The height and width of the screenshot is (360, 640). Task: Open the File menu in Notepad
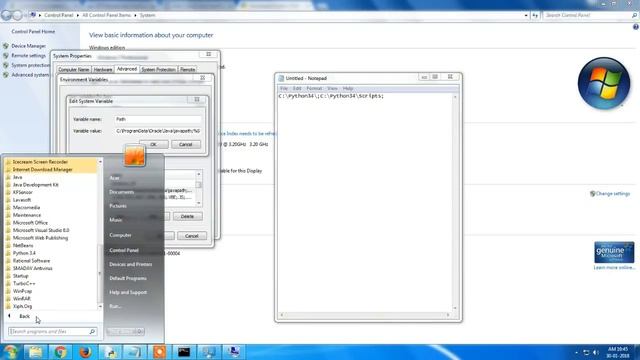pyautogui.click(x=284, y=89)
